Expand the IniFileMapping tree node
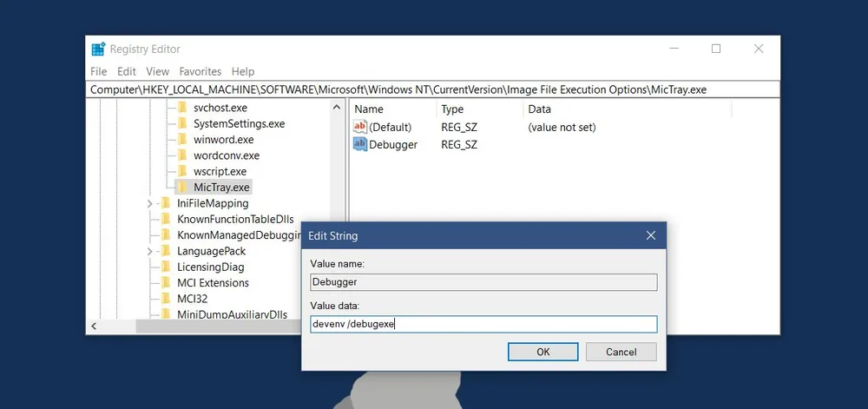This screenshot has height=409, width=868. pyautogui.click(x=151, y=203)
